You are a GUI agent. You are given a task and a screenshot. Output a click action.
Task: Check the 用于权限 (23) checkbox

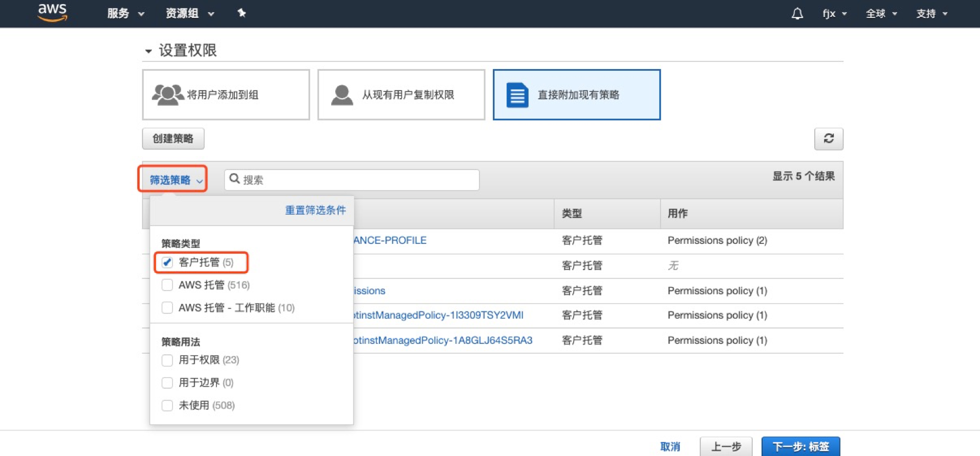click(168, 360)
